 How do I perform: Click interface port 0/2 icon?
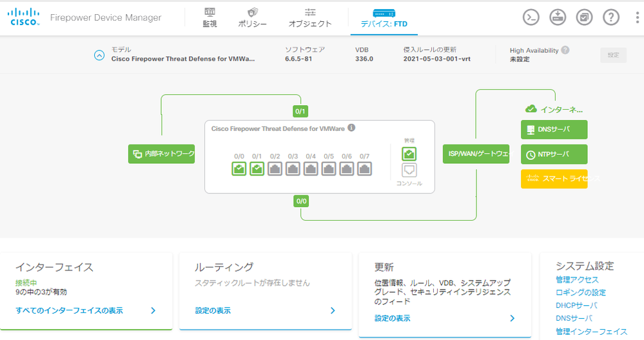tap(275, 168)
